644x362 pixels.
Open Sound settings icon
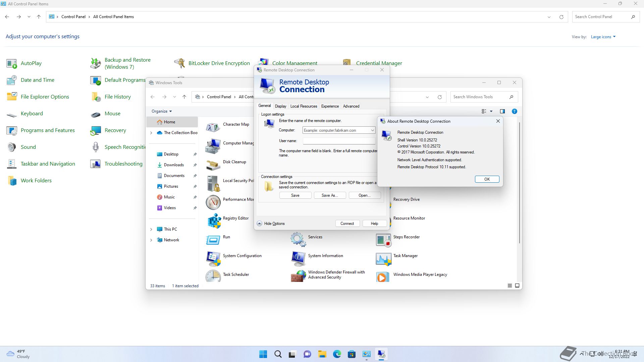point(12,147)
